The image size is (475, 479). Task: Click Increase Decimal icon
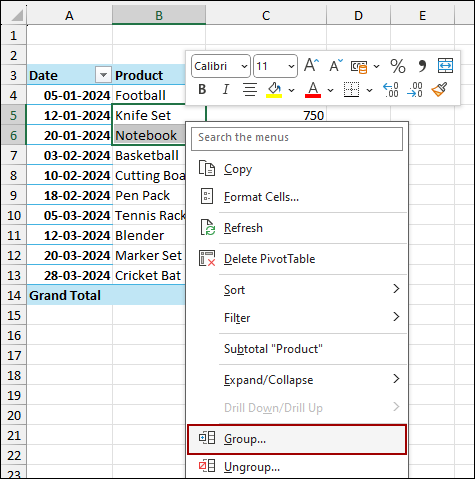tap(391, 90)
